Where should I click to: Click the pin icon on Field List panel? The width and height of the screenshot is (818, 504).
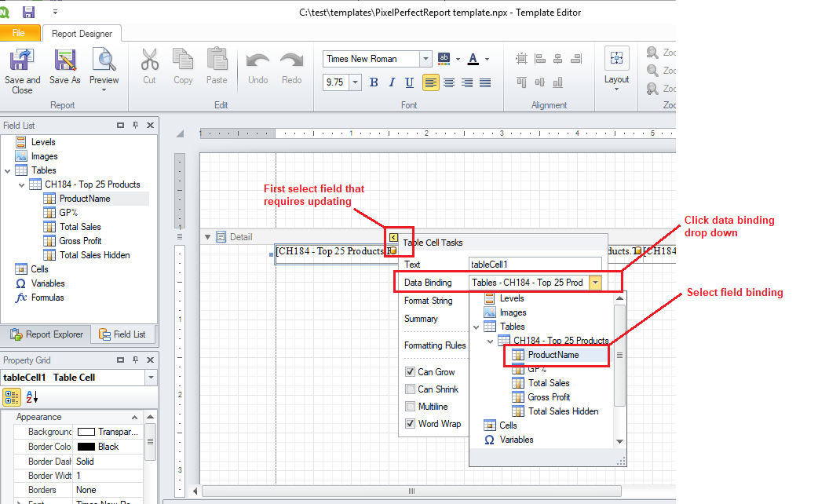[136, 126]
